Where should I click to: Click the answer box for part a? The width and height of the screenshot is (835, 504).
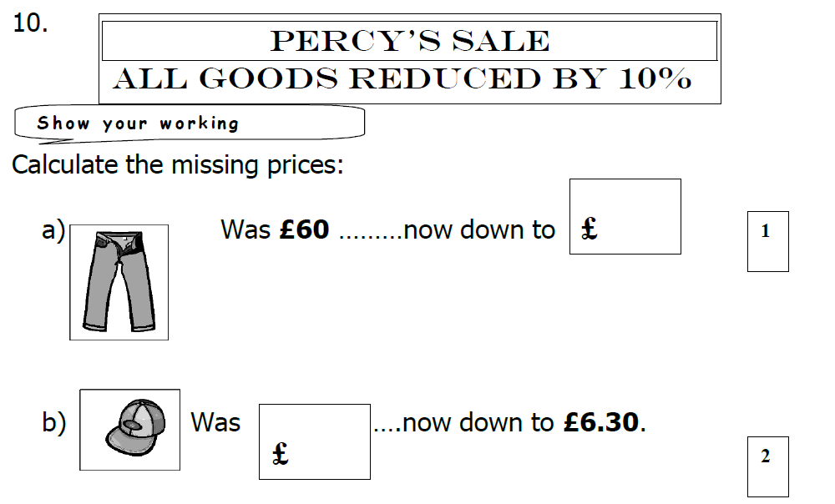[625, 217]
